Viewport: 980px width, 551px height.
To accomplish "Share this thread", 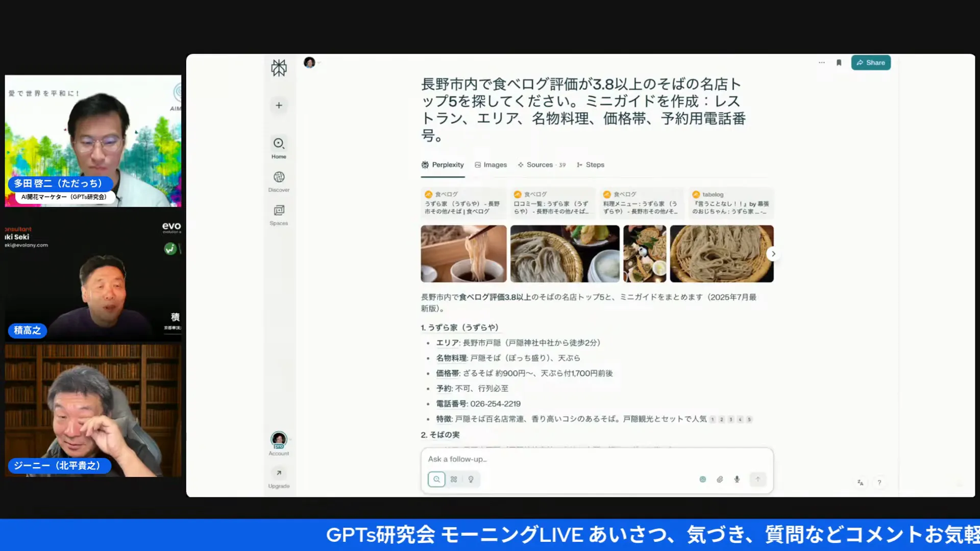I will (871, 62).
